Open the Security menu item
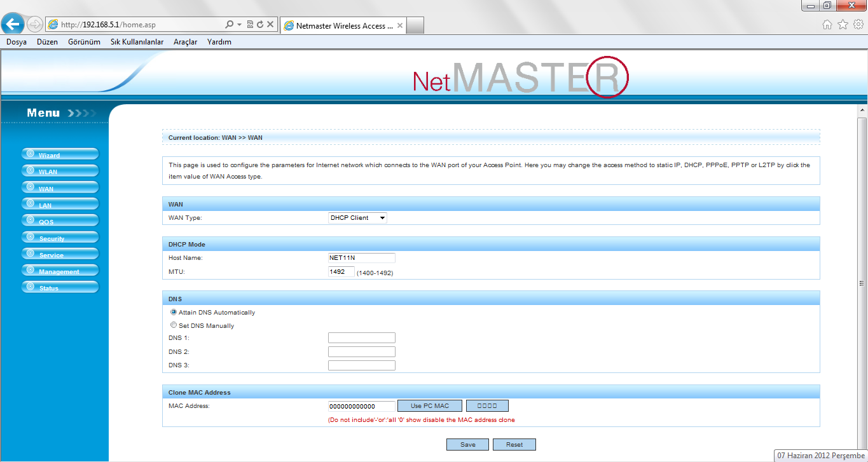Image resolution: width=868 pixels, height=462 pixels. coord(60,237)
